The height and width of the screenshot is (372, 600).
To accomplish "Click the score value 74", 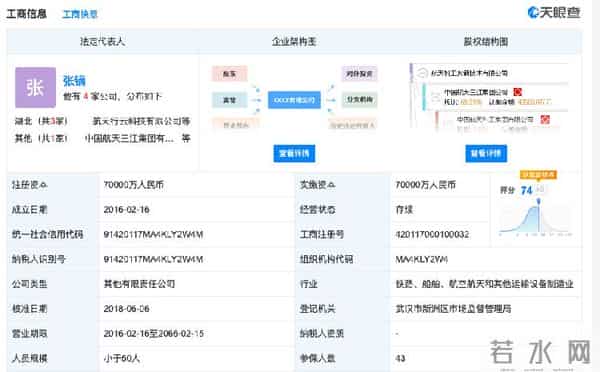I will coord(527,190).
